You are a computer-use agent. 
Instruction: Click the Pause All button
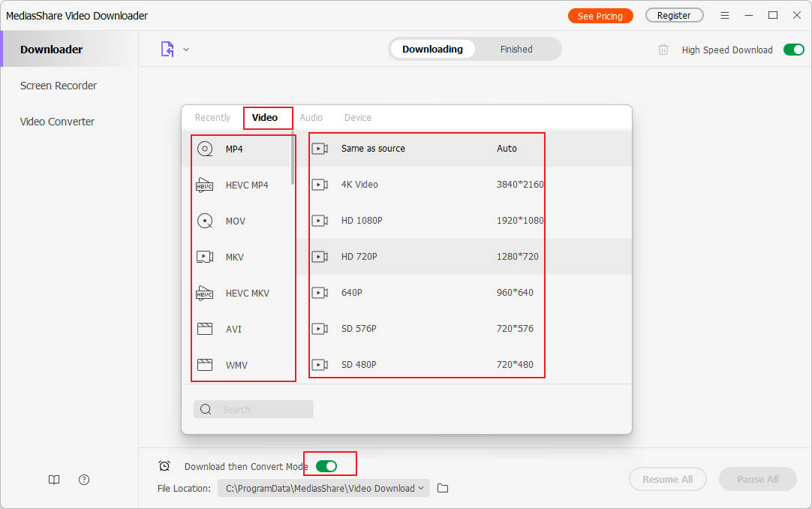tap(758, 479)
